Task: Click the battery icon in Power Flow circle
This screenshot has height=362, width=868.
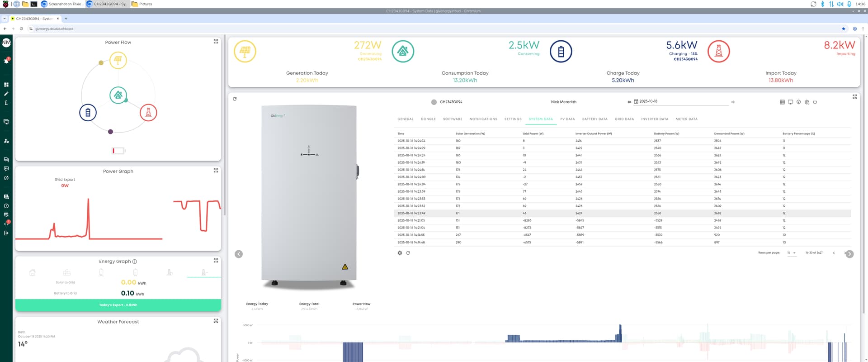Action: pos(88,112)
